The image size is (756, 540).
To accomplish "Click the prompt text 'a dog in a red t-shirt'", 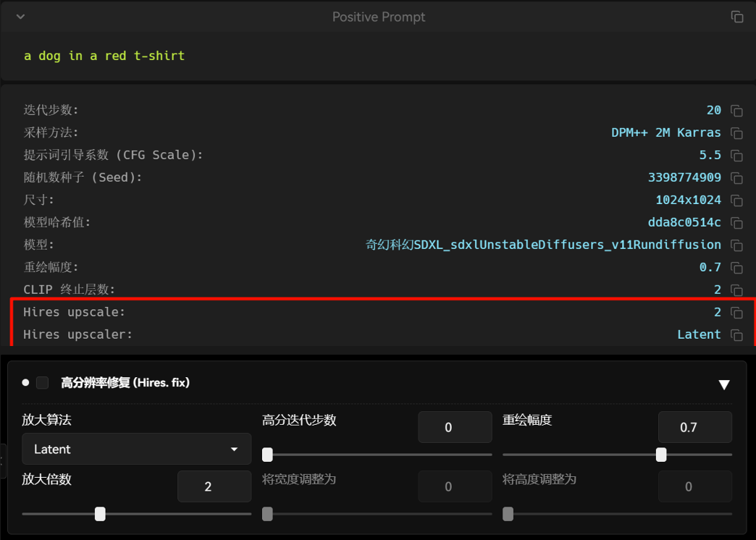I will tap(104, 56).
